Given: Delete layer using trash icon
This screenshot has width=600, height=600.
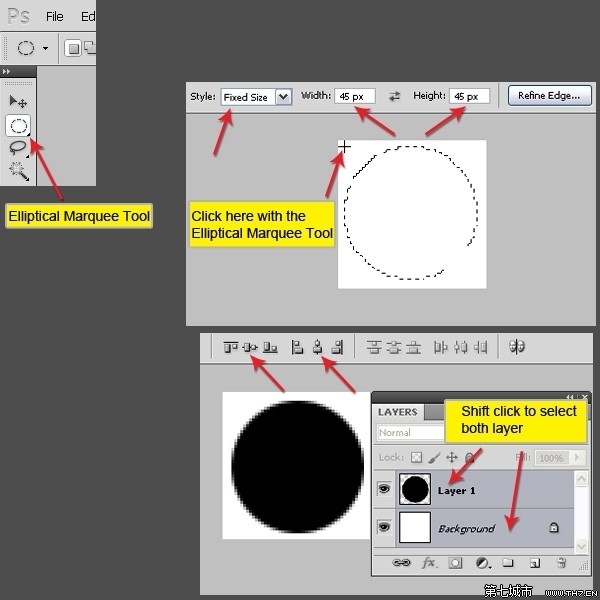Looking at the screenshot, I should (x=561, y=563).
